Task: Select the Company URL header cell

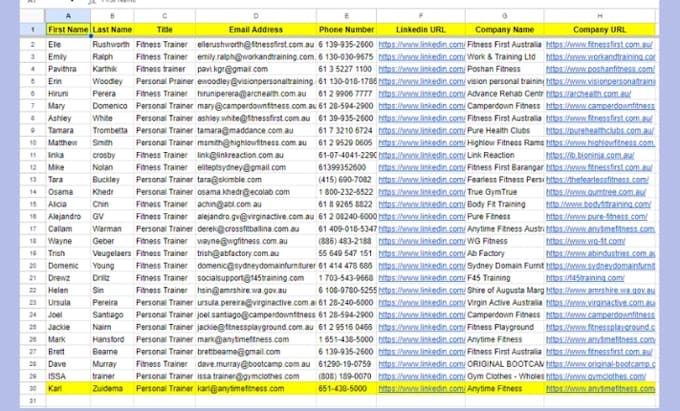Action: pos(600,29)
